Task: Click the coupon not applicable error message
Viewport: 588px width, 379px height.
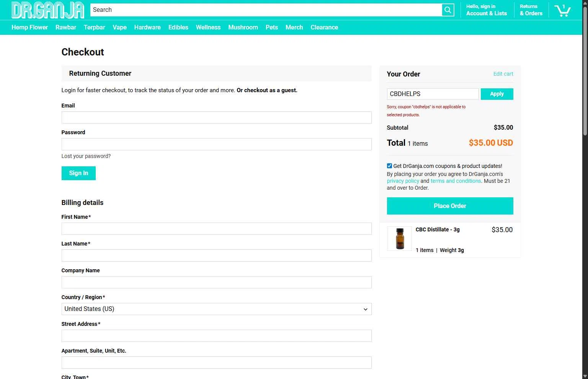Action: [426, 111]
